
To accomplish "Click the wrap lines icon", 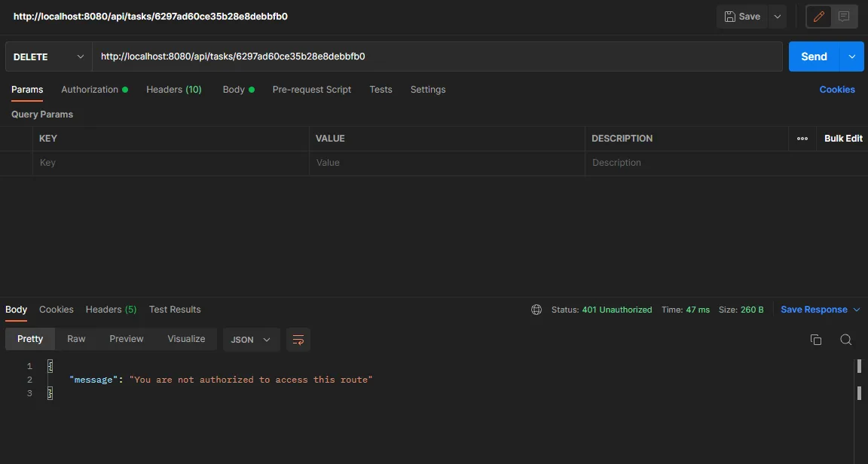I will (x=298, y=340).
